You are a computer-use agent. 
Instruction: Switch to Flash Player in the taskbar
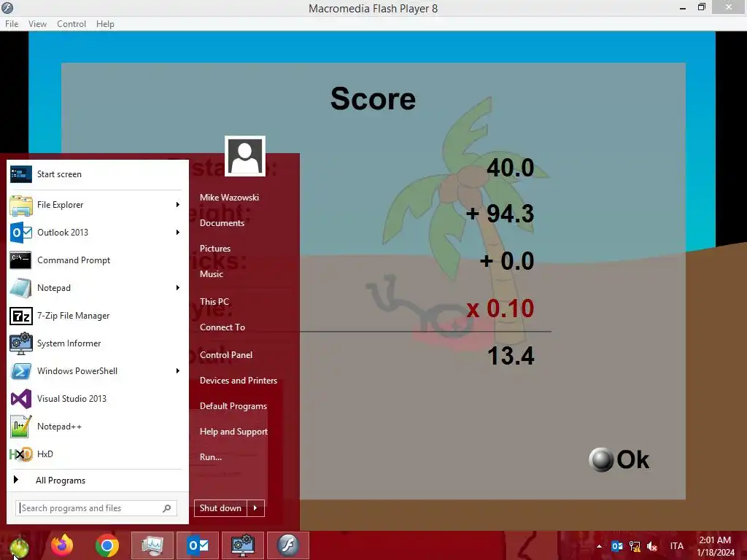click(288, 545)
